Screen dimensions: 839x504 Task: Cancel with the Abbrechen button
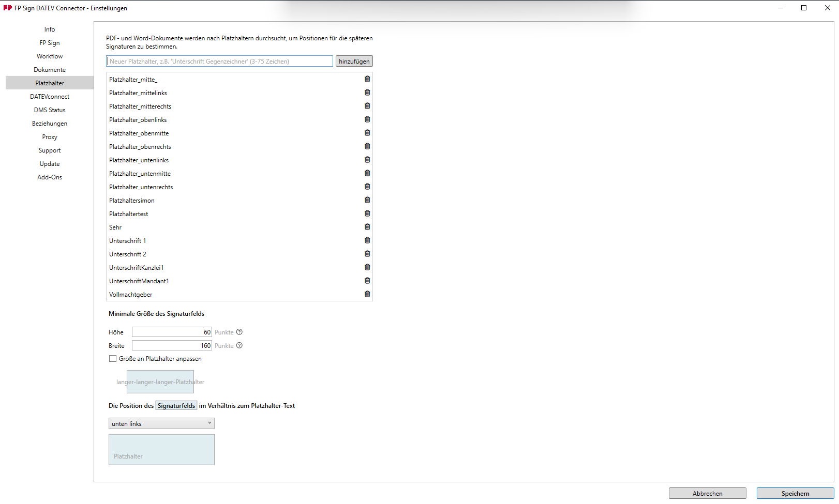click(x=708, y=493)
